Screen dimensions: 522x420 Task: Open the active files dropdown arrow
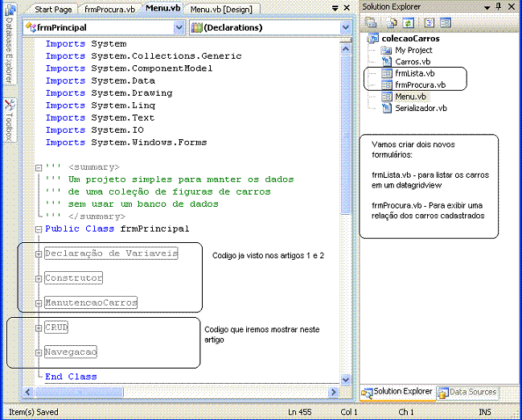(x=335, y=8)
